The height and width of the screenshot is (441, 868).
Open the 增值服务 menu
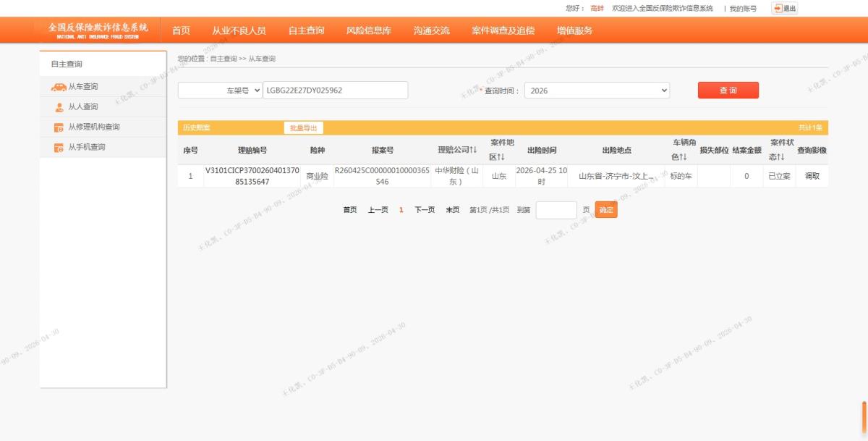pos(574,30)
